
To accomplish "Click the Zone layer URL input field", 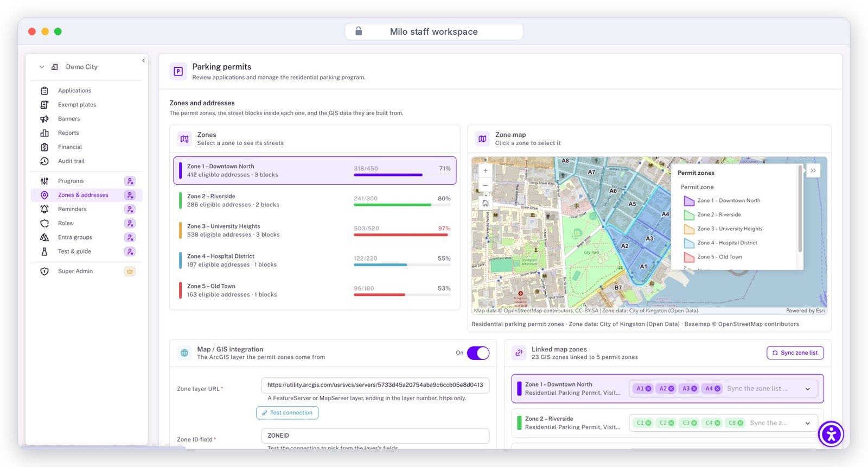I will (x=375, y=385).
